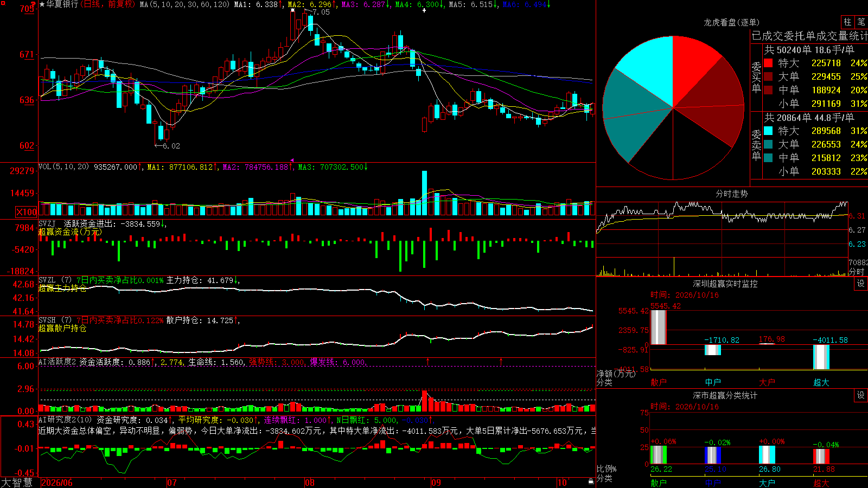Click the red 特大 buy-order legend swatch
The height and width of the screenshot is (488, 868).
[x=768, y=63]
